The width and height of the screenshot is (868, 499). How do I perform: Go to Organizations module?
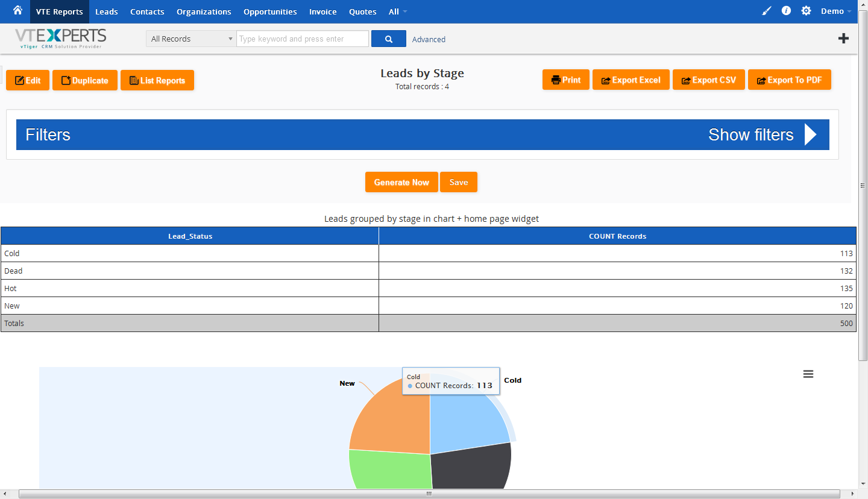204,11
